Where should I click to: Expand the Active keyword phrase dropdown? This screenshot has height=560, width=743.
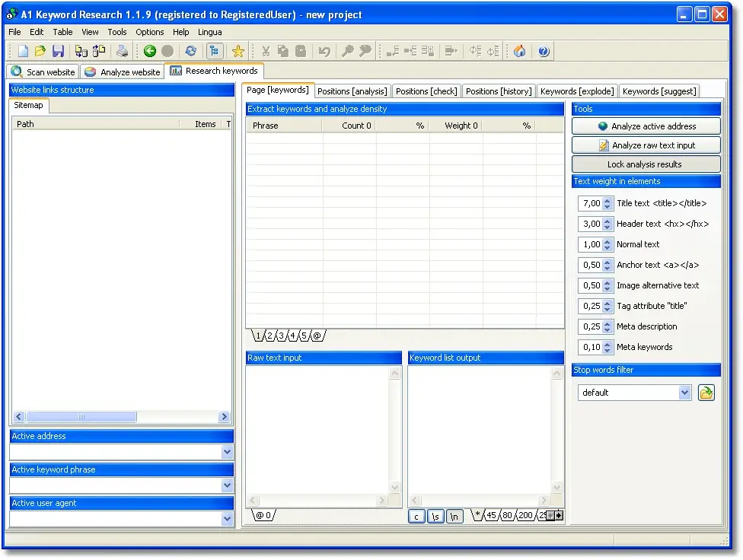(227, 485)
